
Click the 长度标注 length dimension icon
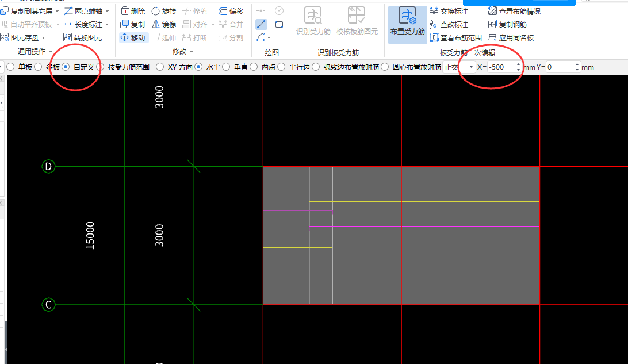[68, 24]
